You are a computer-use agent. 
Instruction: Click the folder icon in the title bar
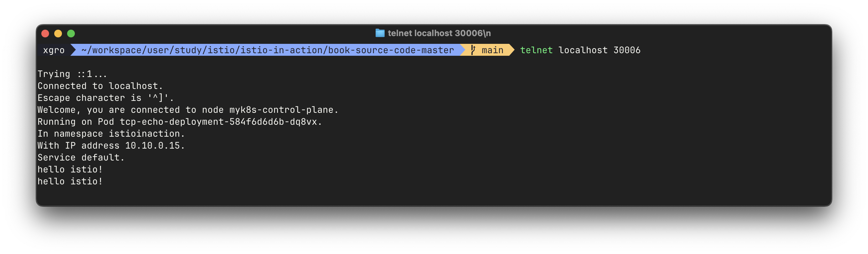coord(380,33)
